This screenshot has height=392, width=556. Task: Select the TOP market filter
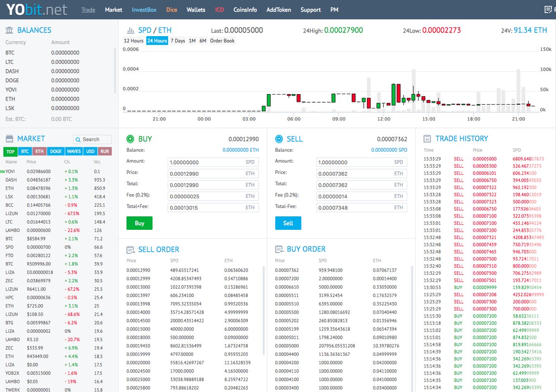click(x=10, y=152)
